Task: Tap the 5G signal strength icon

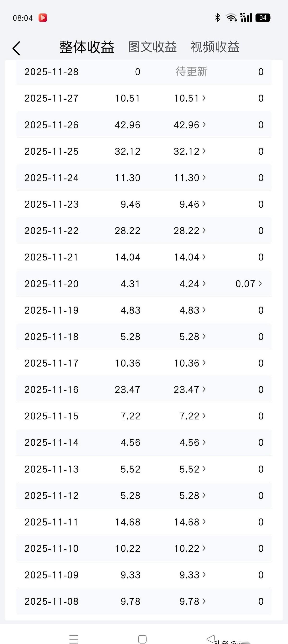Action: [246, 18]
